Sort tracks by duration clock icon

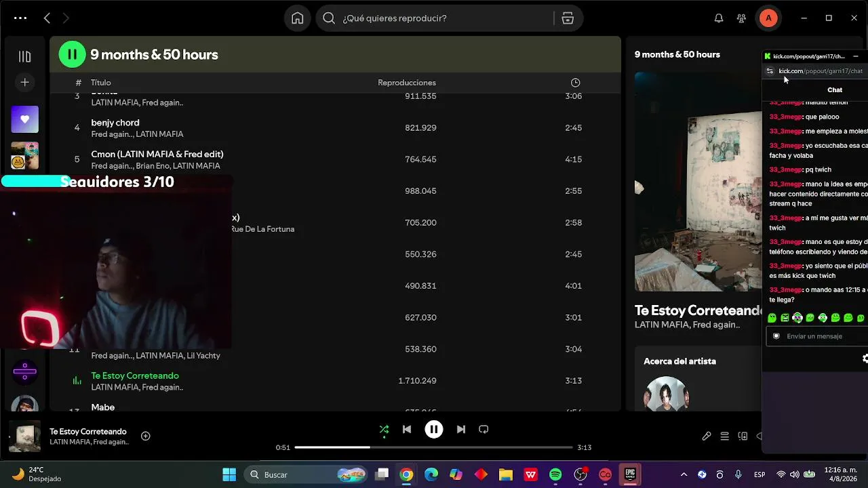coord(575,83)
